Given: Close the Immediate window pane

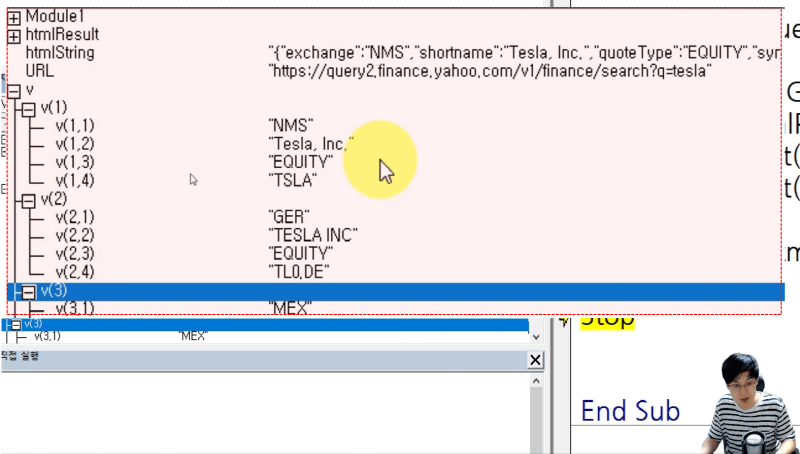Looking at the screenshot, I should [535, 360].
